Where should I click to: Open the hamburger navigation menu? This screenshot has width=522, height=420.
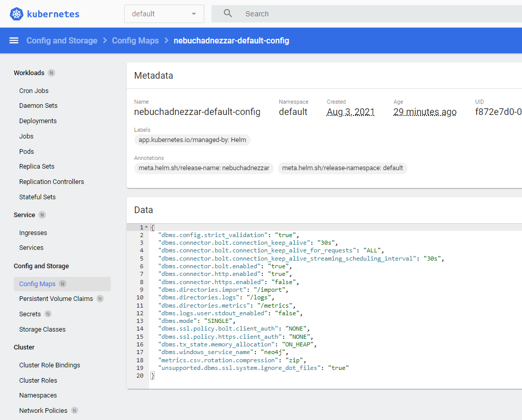(14, 41)
